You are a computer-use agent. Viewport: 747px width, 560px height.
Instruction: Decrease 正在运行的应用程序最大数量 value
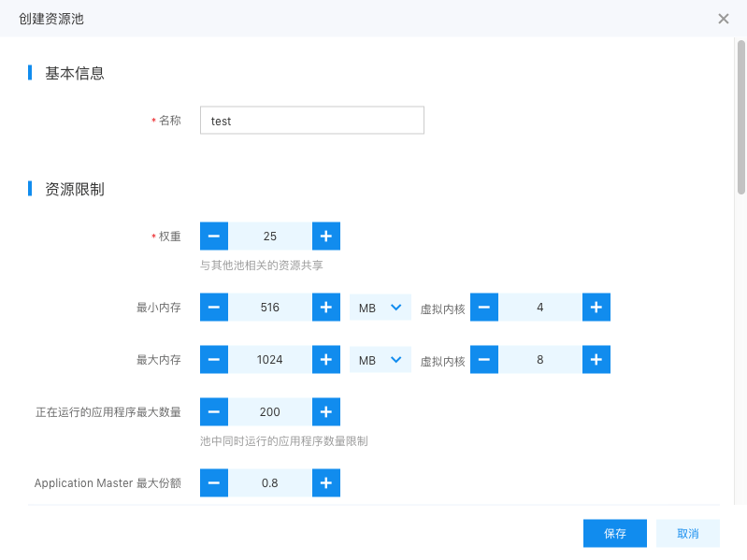214,411
